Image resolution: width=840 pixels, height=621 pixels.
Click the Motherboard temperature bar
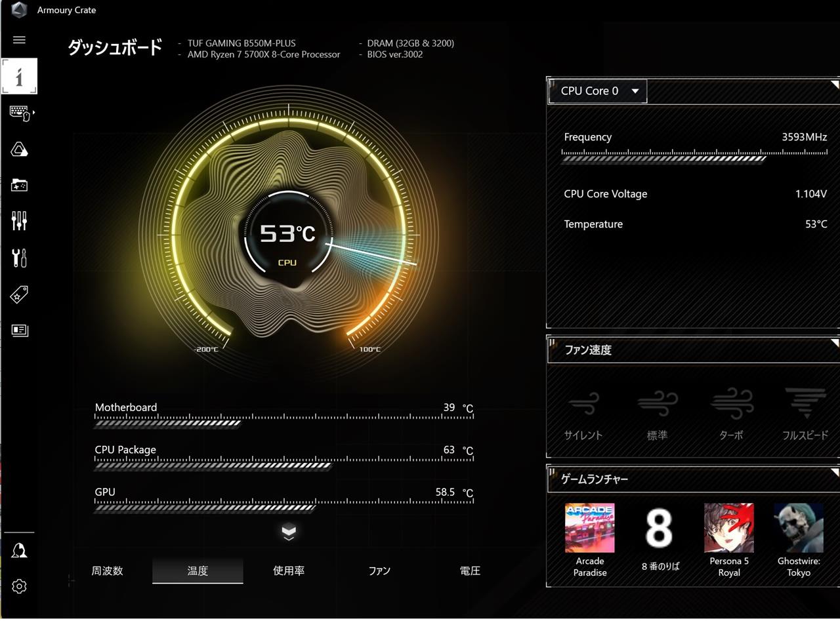(x=284, y=420)
